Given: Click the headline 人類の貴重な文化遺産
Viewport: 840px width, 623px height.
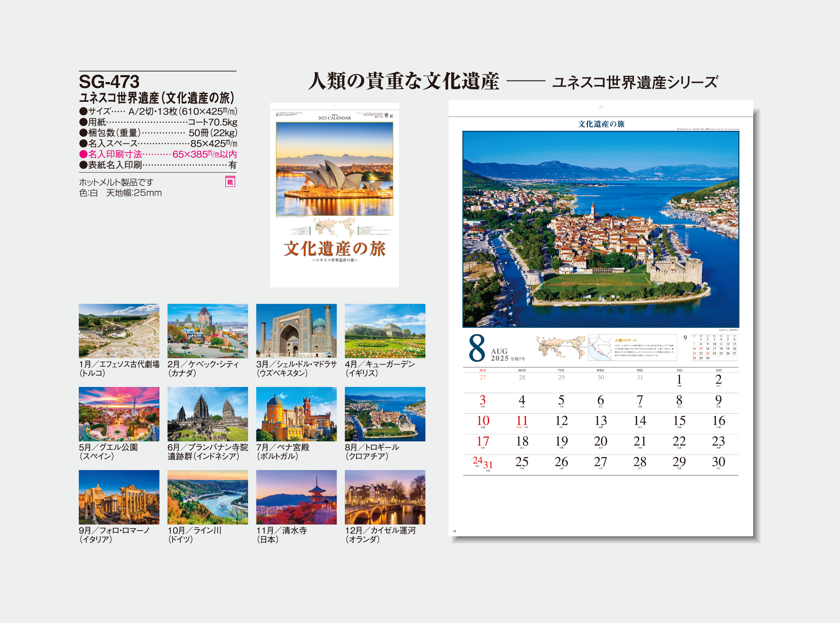Looking at the screenshot, I should pos(403,81).
